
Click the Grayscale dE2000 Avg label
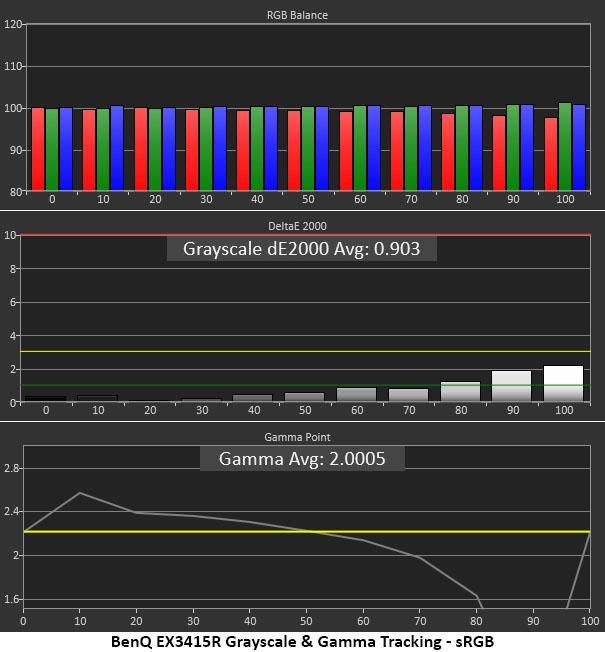coord(301,249)
